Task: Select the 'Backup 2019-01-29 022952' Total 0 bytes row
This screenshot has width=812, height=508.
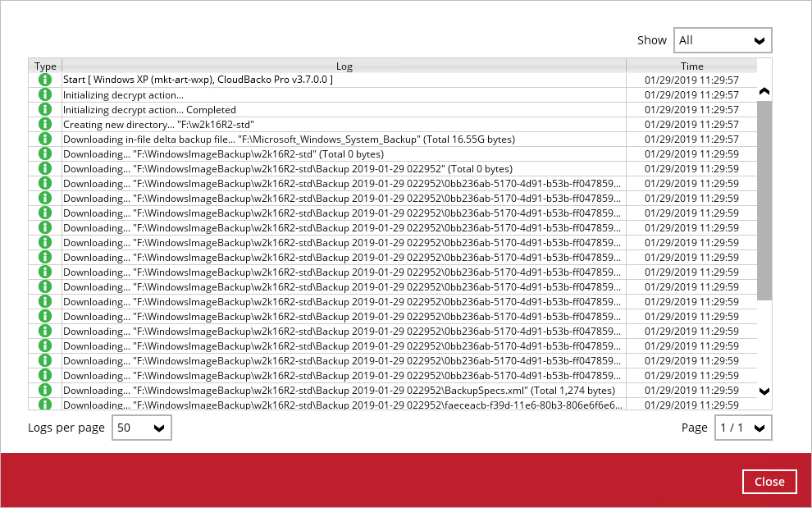Action: [344, 169]
